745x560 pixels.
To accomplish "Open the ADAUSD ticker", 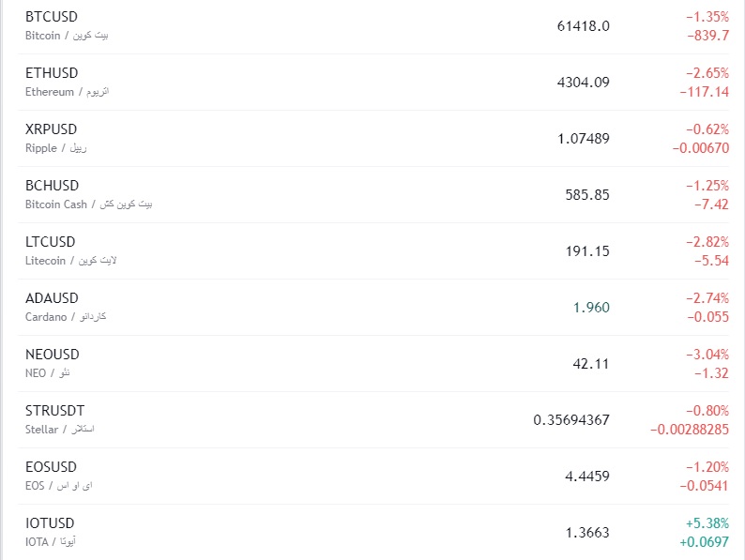I will 53,298.
